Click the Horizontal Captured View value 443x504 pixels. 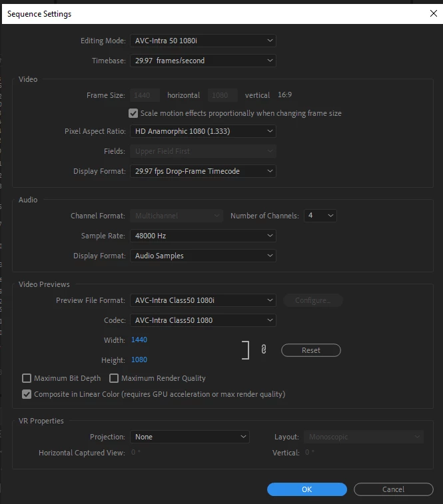pyautogui.click(x=135, y=453)
